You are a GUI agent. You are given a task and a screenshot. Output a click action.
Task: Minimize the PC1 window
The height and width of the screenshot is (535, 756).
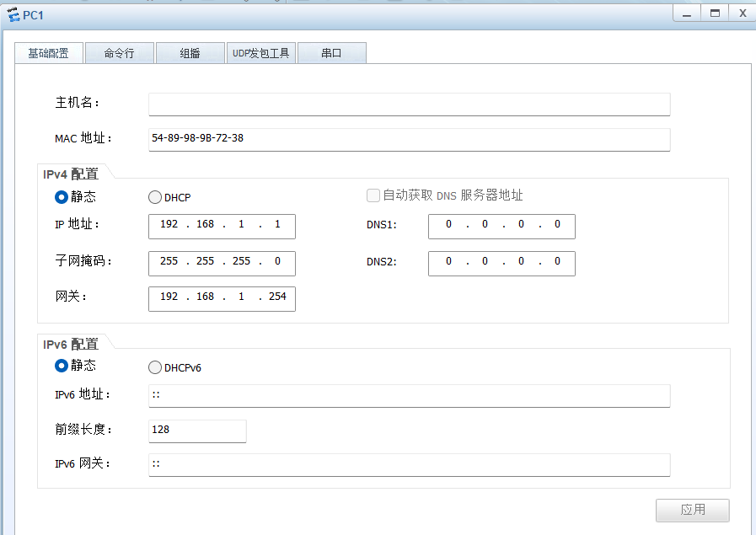pos(687,13)
